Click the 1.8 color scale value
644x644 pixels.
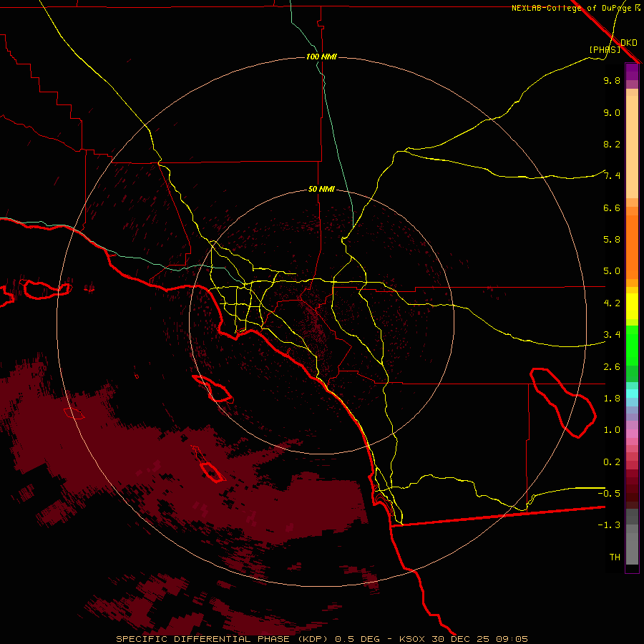tap(612, 399)
